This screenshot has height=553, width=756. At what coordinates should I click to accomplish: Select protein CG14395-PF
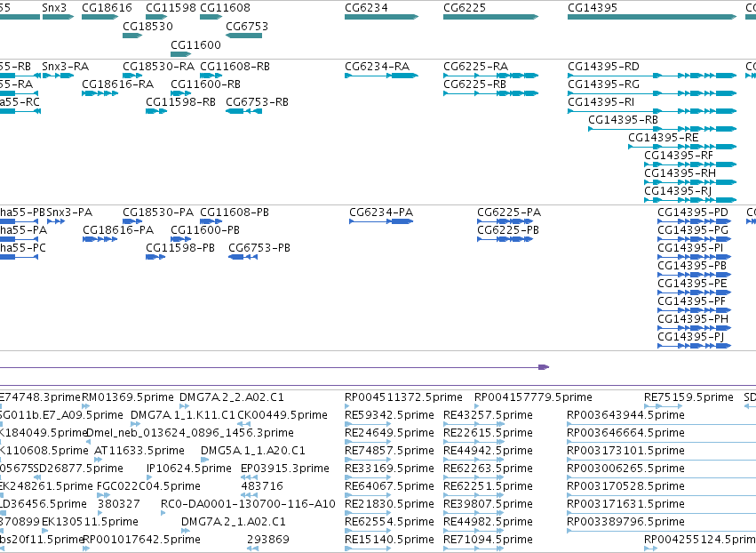point(695,310)
